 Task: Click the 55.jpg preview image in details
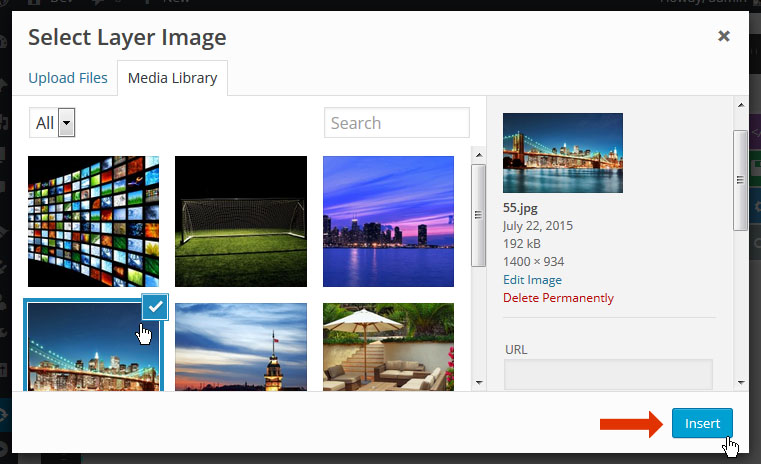tap(562, 153)
